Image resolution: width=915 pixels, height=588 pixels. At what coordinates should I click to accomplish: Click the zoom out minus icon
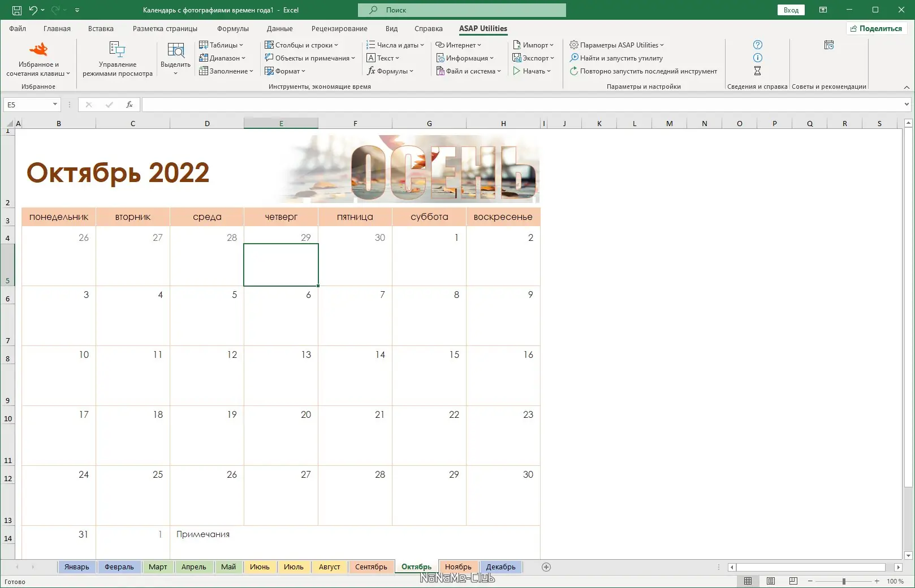coord(810,581)
